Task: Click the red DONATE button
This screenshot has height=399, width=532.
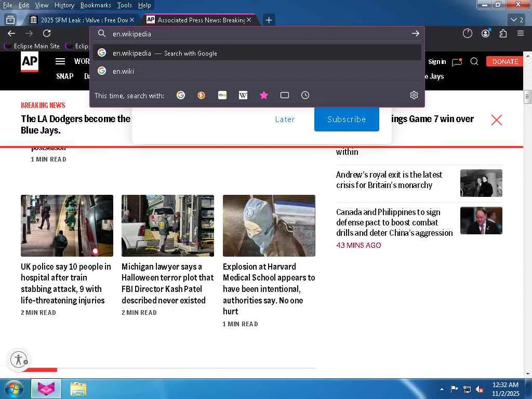Action: point(505,61)
